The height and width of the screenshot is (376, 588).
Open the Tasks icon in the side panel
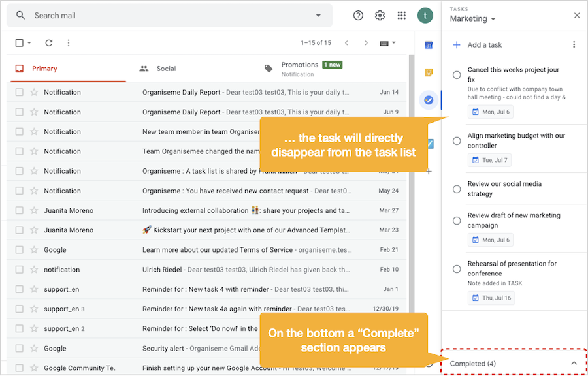click(429, 101)
